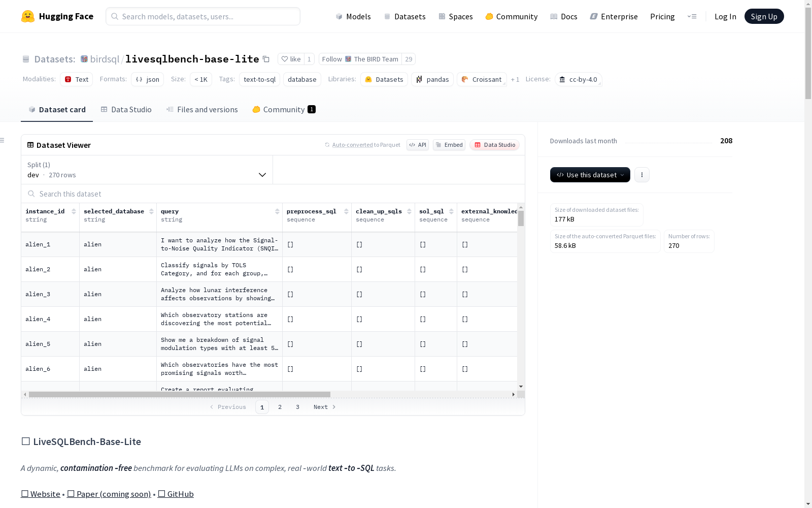The height and width of the screenshot is (508, 812).
Task: Sort the query column
Action: pyautogui.click(x=277, y=211)
